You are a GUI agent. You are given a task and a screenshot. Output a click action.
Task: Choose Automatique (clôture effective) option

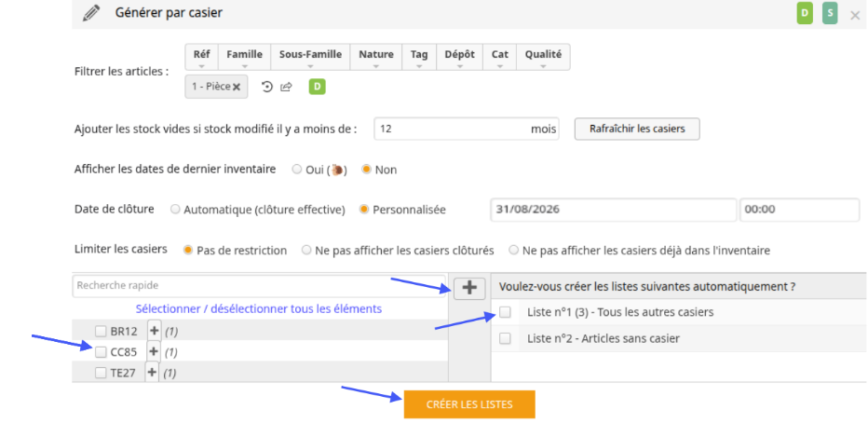(175, 210)
